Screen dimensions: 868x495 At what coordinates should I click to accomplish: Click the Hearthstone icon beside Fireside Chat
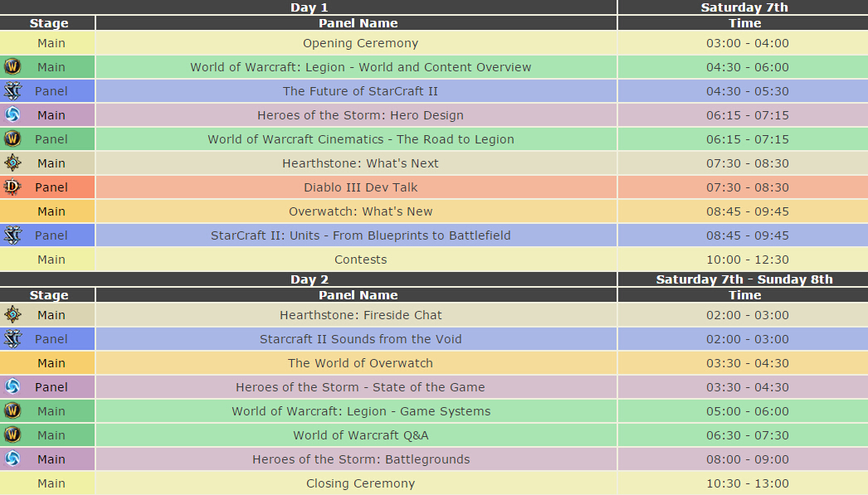pos(12,315)
